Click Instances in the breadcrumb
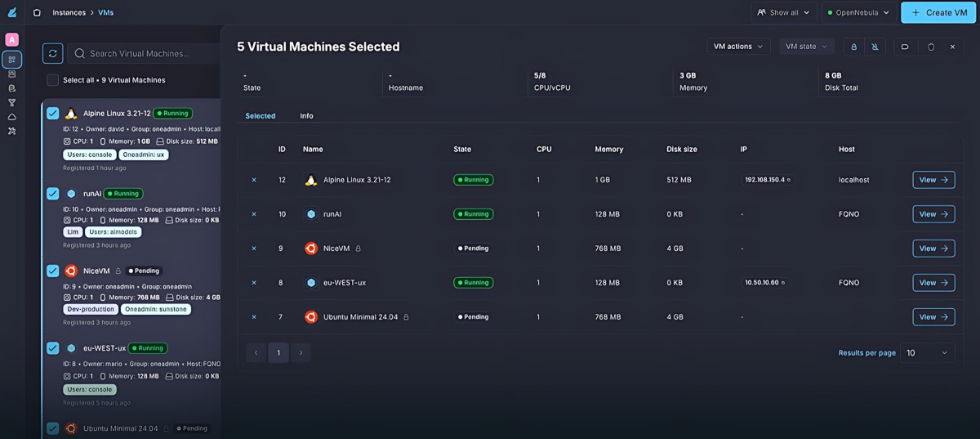980x439 pixels. click(69, 12)
